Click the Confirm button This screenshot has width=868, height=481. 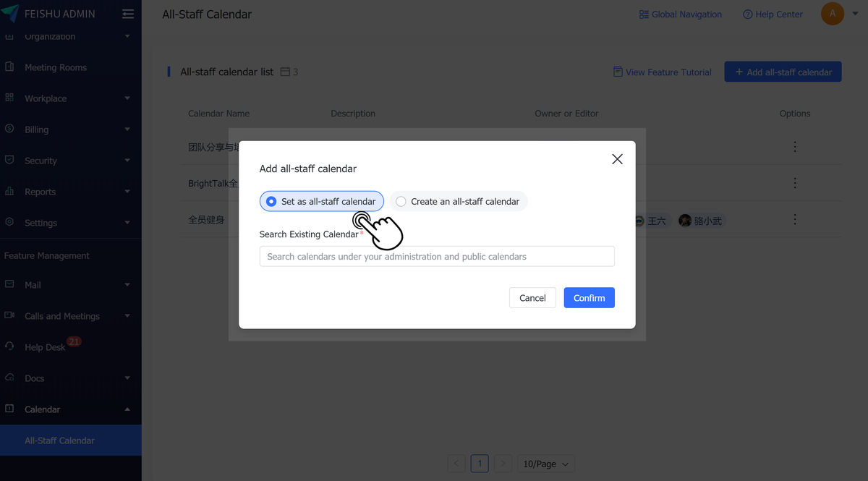(x=589, y=297)
